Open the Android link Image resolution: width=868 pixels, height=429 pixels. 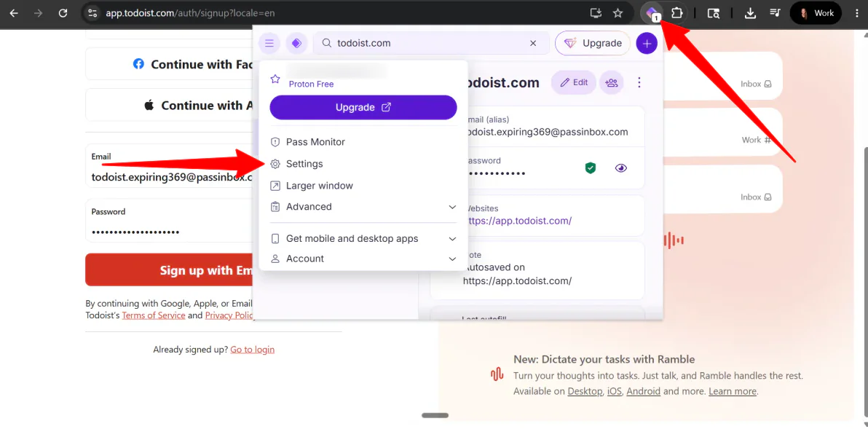(x=643, y=391)
